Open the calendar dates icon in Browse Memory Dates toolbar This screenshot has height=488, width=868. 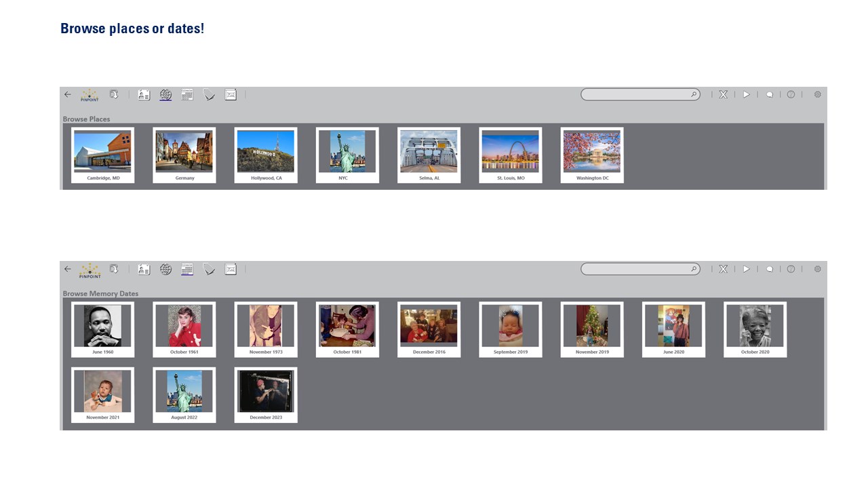[x=187, y=269]
